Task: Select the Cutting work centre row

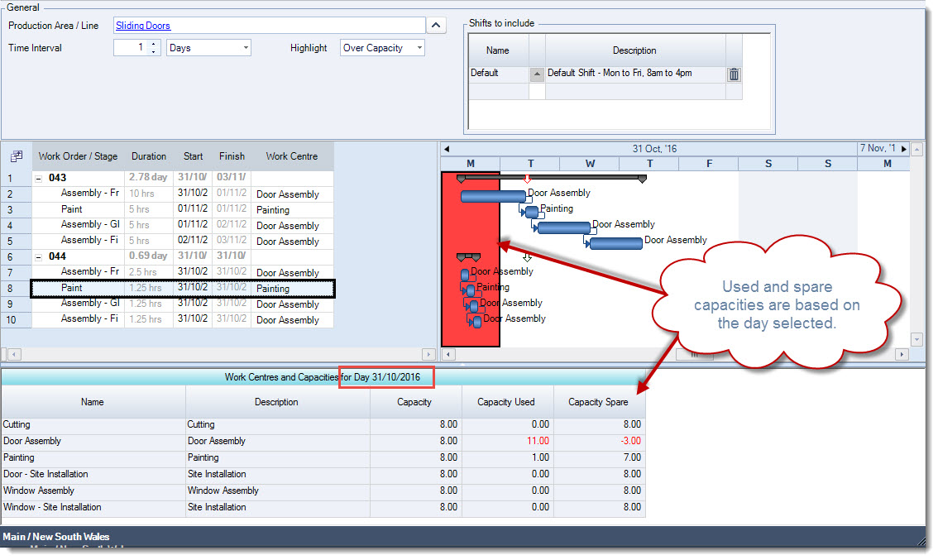Action: (323, 425)
